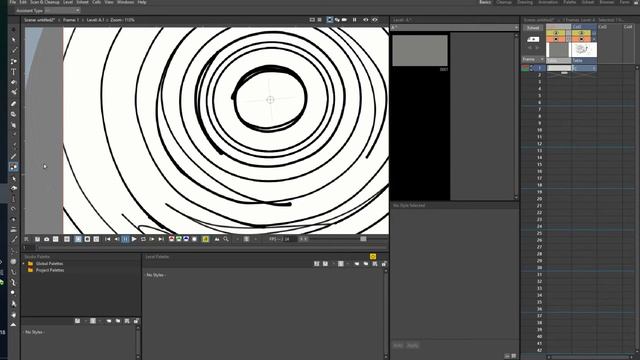
Task: Click the frame slider below the playback controls
Action: point(211,247)
